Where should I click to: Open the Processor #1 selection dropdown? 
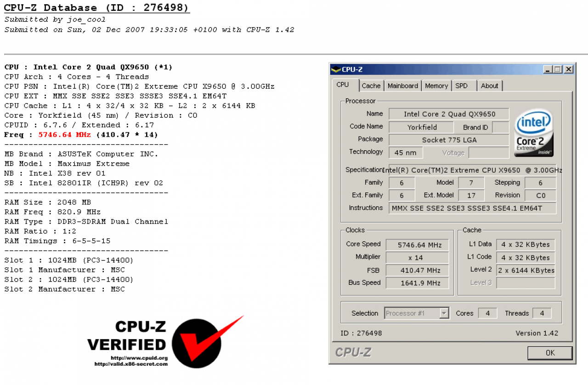tap(417, 313)
